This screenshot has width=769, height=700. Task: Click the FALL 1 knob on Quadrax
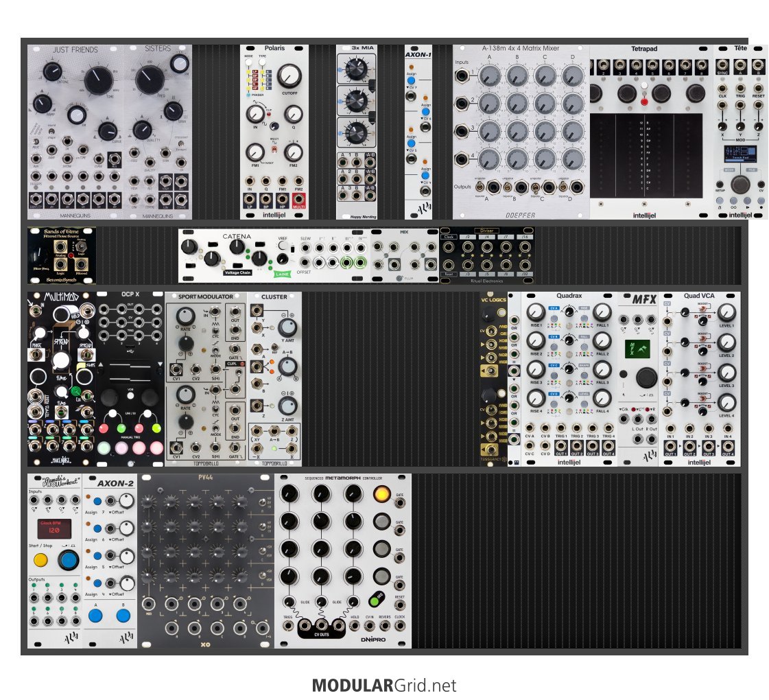(x=602, y=312)
